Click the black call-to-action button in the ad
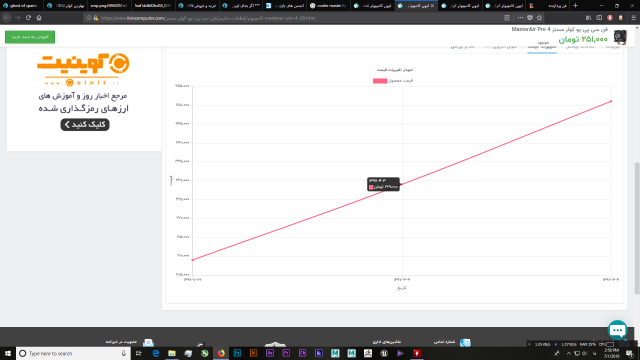The height and width of the screenshot is (360, 640). pyautogui.click(x=85, y=124)
